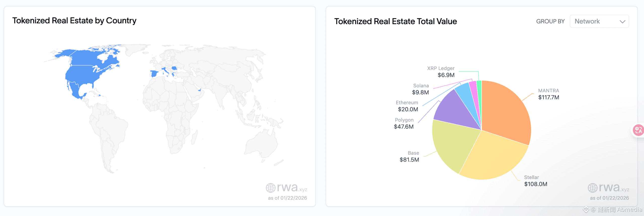Click Spain highlighted on the map
This screenshot has width=644, height=216.
(154, 74)
